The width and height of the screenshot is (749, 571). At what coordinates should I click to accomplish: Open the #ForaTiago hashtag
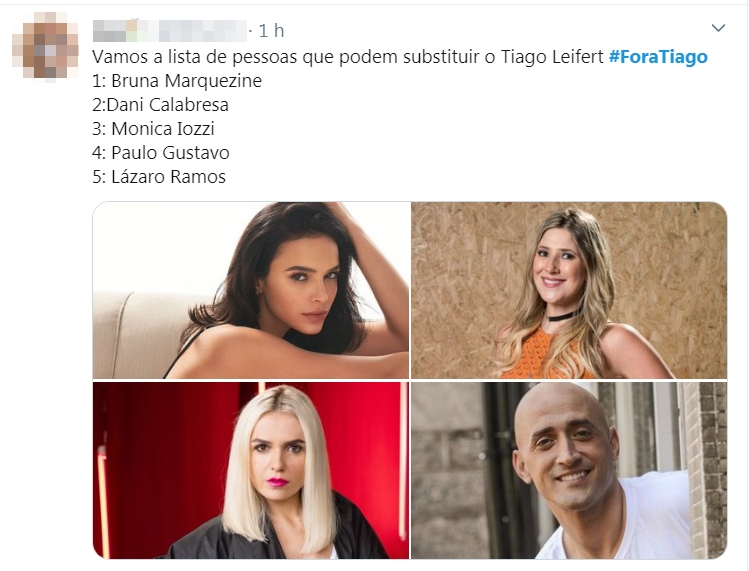pyautogui.click(x=658, y=57)
